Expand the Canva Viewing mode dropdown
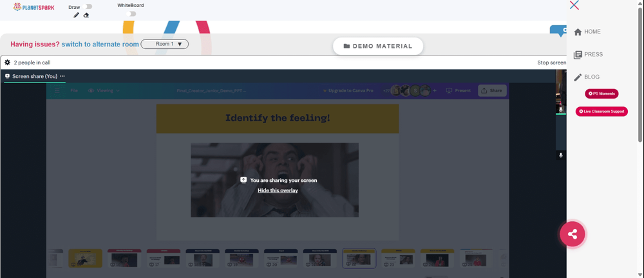 [104, 90]
